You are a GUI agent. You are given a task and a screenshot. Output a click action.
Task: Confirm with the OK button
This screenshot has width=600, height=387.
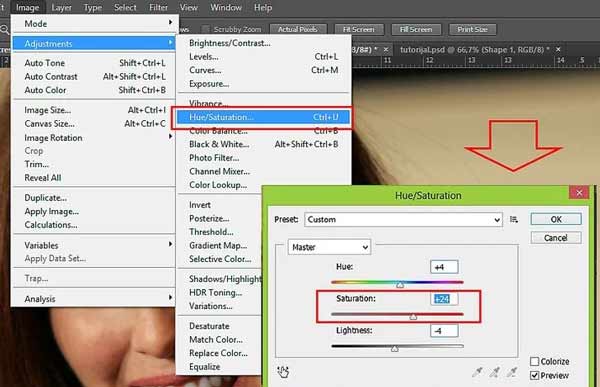pyautogui.click(x=556, y=219)
